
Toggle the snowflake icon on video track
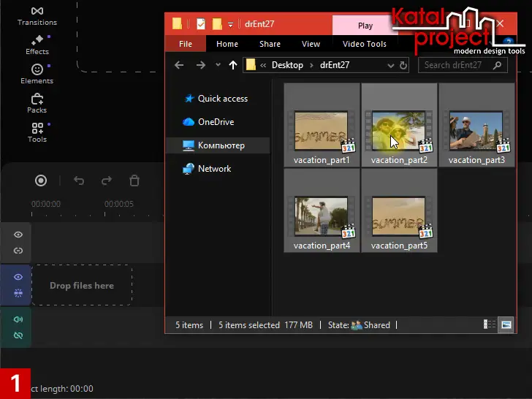coord(18,293)
